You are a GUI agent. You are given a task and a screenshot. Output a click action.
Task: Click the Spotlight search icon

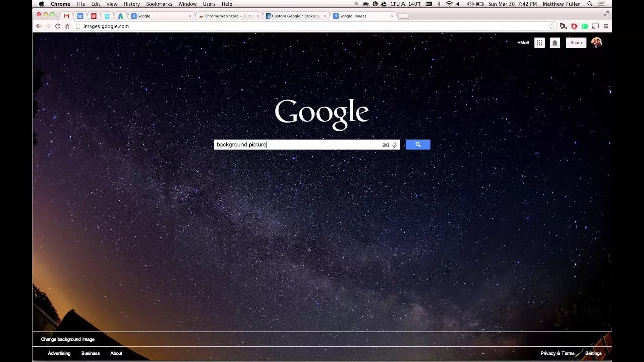[590, 4]
